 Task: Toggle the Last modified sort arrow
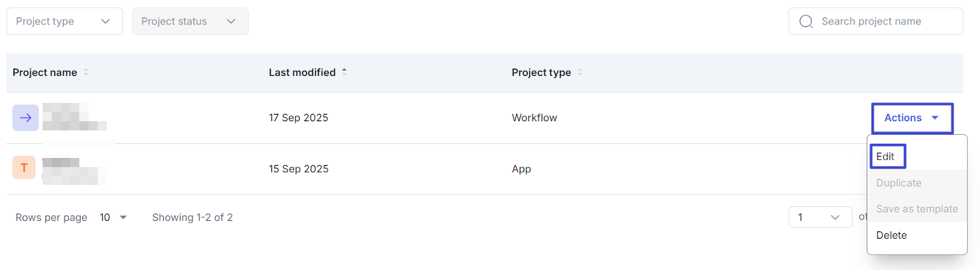[x=344, y=72]
